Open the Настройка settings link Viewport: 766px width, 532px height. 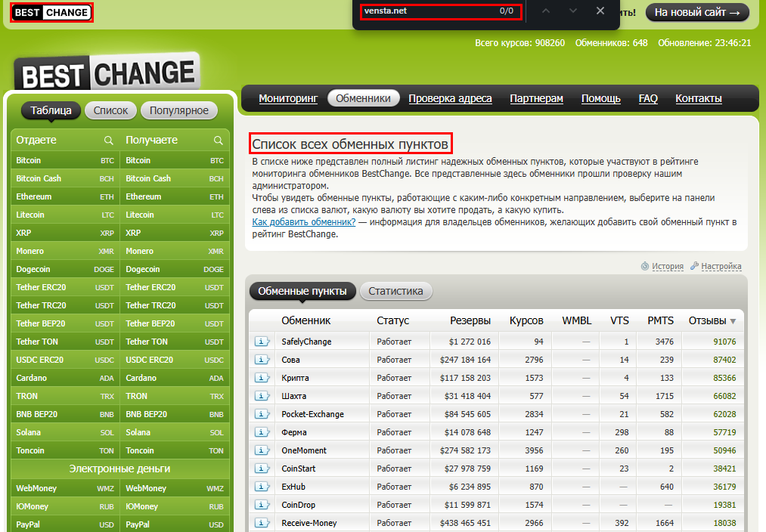pyautogui.click(x=721, y=266)
